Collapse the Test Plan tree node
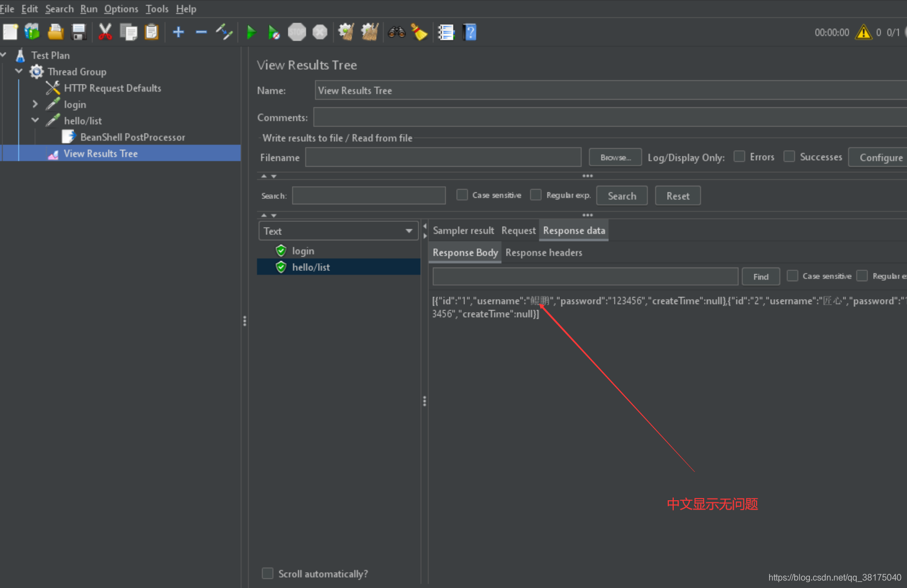This screenshot has height=588, width=907. click(x=4, y=55)
